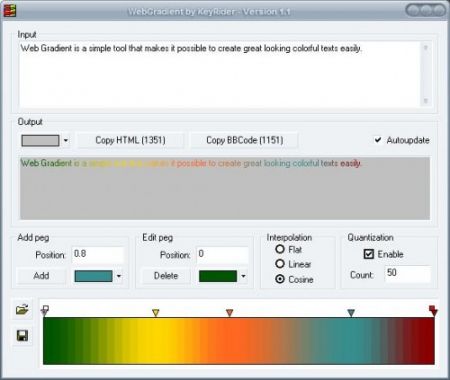This screenshot has height=380, width=450.
Task: Select the yellow peg marker
Action: pos(156,312)
